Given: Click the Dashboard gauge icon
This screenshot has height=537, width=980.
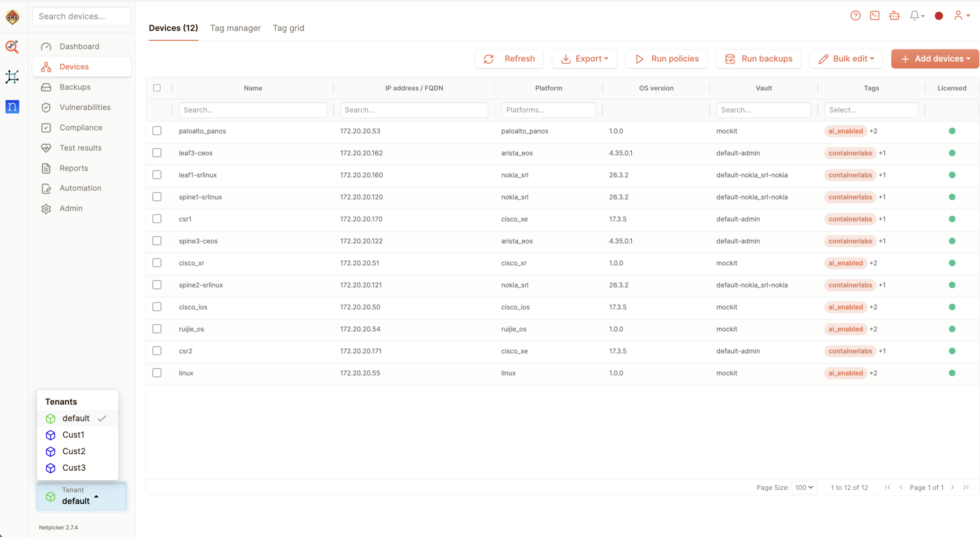Looking at the screenshot, I should point(46,46).
